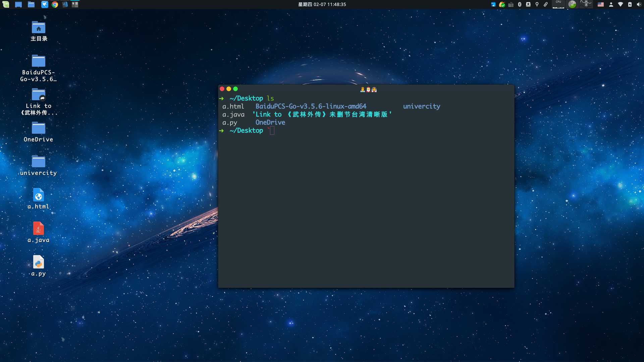Image resolution: width=644 pixels, height=362 pixels.
Task: Click the Nutstore sync icon in the tray
Action: [x=502, y=5]
